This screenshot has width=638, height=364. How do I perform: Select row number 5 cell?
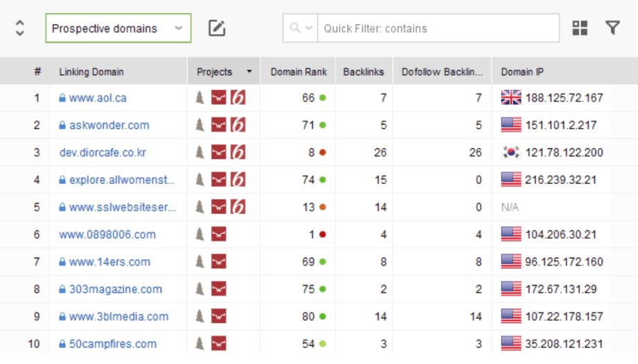coord(37,207)
